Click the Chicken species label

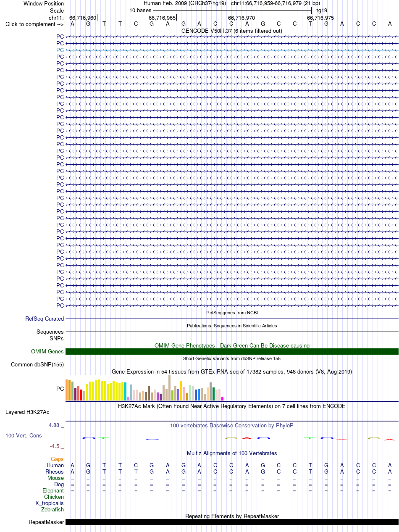(x=54, y=497)
